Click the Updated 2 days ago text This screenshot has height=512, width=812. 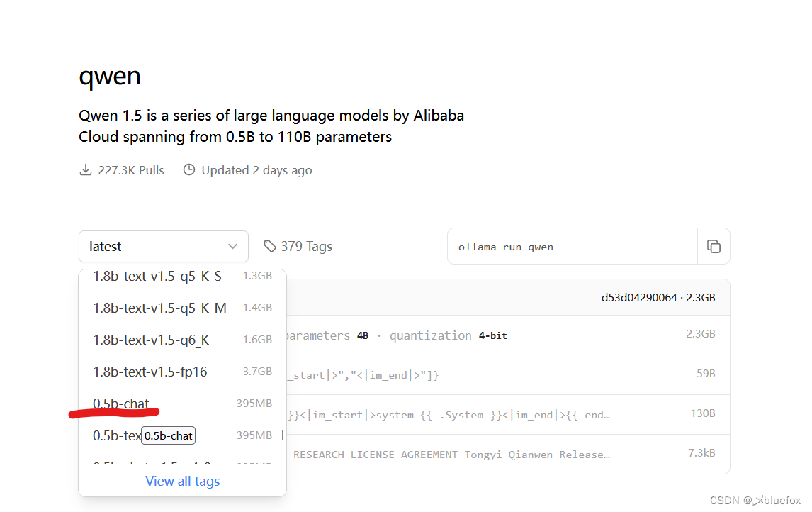(x=257, y=170)
